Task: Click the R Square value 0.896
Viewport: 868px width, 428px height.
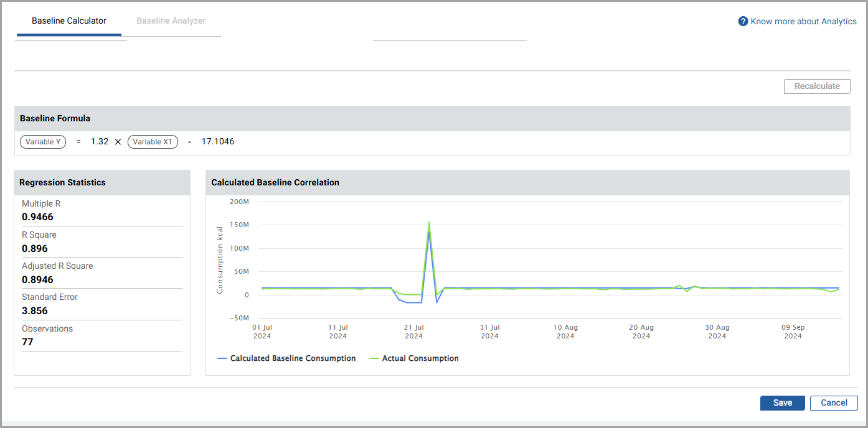Action: pos(35,248)
